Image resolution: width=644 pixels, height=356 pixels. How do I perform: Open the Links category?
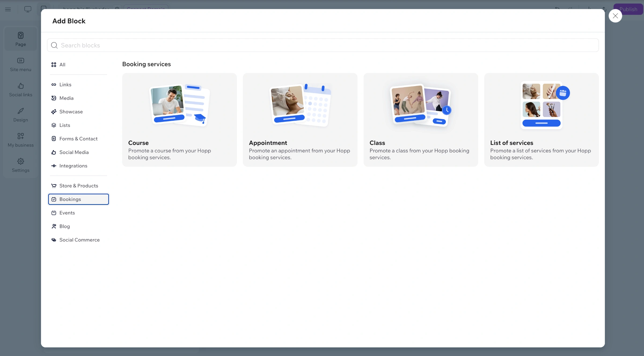tap(78, 85)
